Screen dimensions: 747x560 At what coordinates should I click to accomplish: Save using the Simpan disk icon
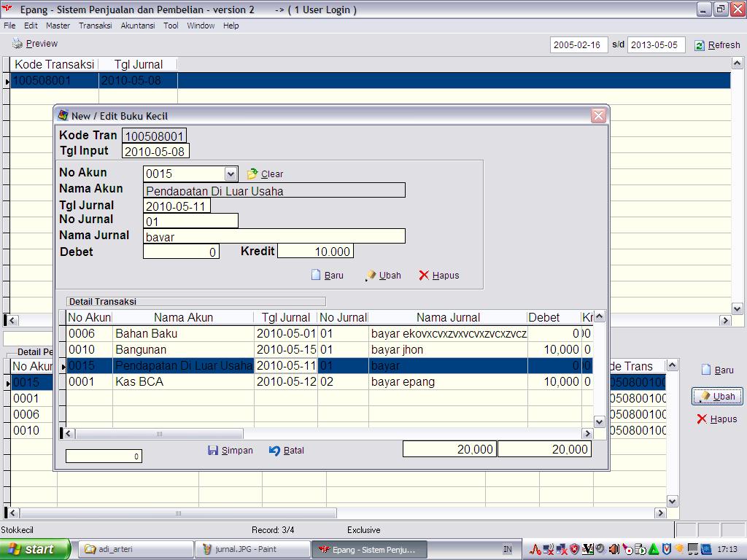[x=213, y=450]
